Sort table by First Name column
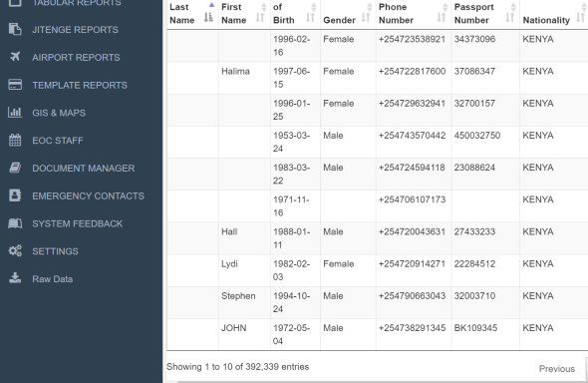588x383 pixels. point(244,14)
